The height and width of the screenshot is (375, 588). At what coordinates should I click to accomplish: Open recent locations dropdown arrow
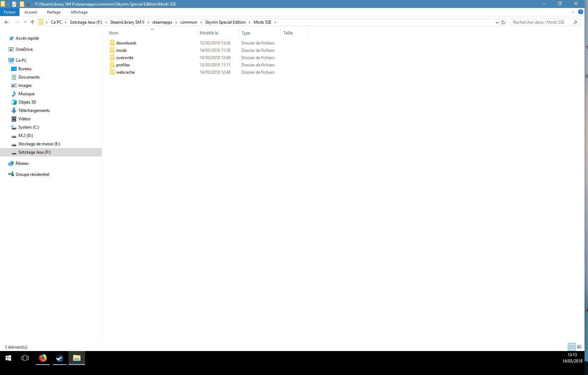[25, 22]
